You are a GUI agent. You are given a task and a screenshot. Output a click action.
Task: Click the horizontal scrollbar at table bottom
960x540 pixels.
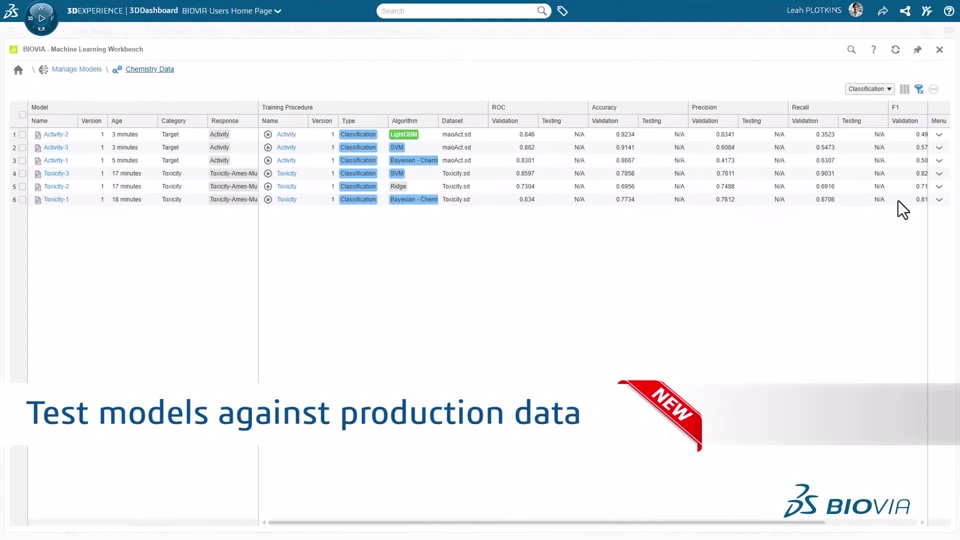546,522
